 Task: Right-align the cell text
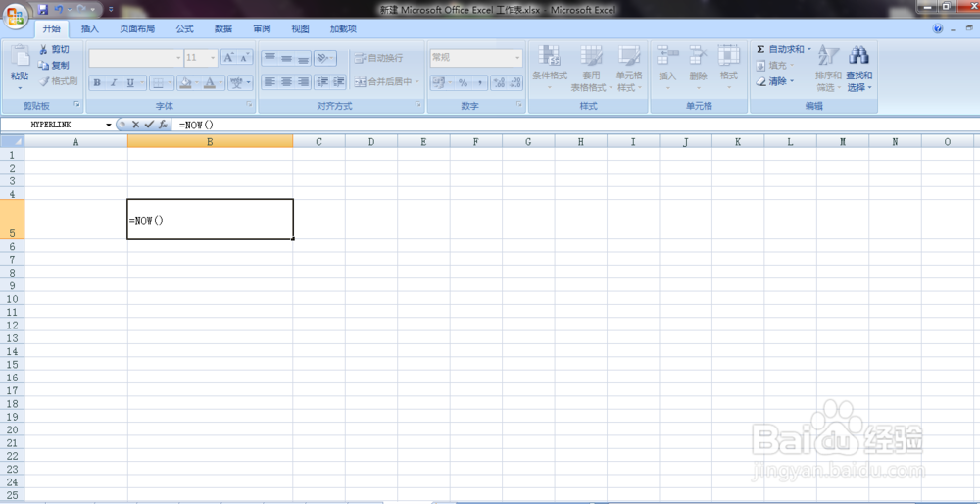pos(303,82)
